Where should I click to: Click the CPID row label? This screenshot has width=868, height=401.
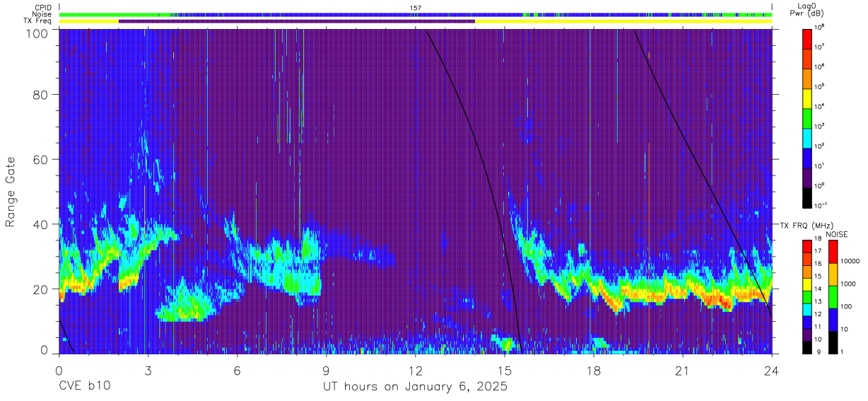[x=43, y=8]
